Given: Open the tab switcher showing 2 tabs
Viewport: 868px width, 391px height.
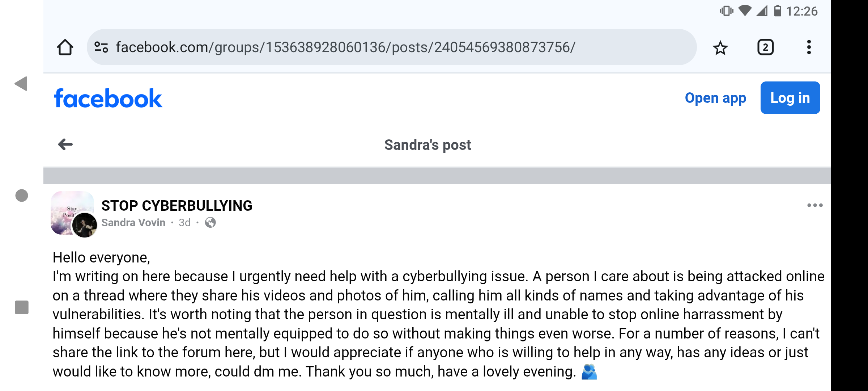Looking at the screenshot, I should coord(765,47).
